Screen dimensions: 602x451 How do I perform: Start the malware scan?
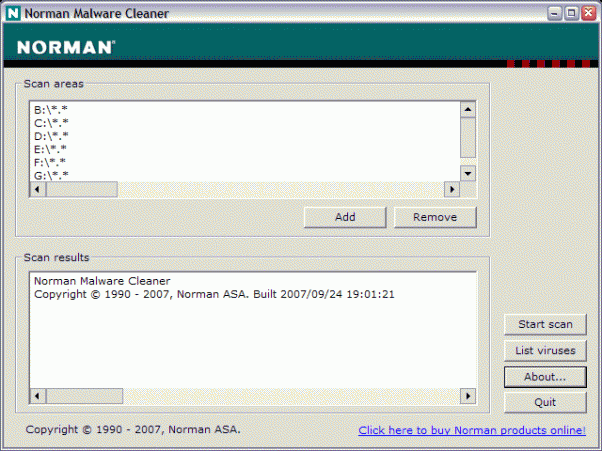pos(545,324)
